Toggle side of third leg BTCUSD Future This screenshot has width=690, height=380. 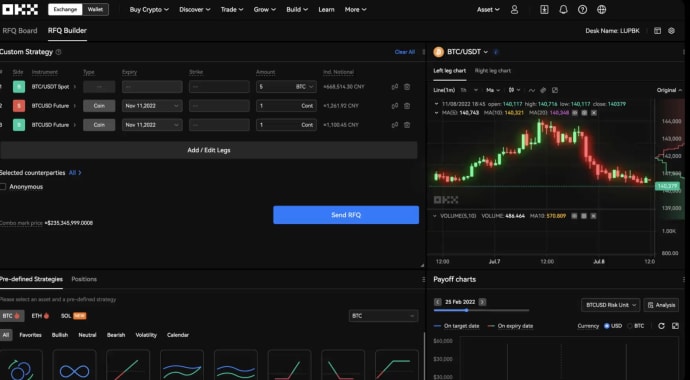tap(19, 125)
